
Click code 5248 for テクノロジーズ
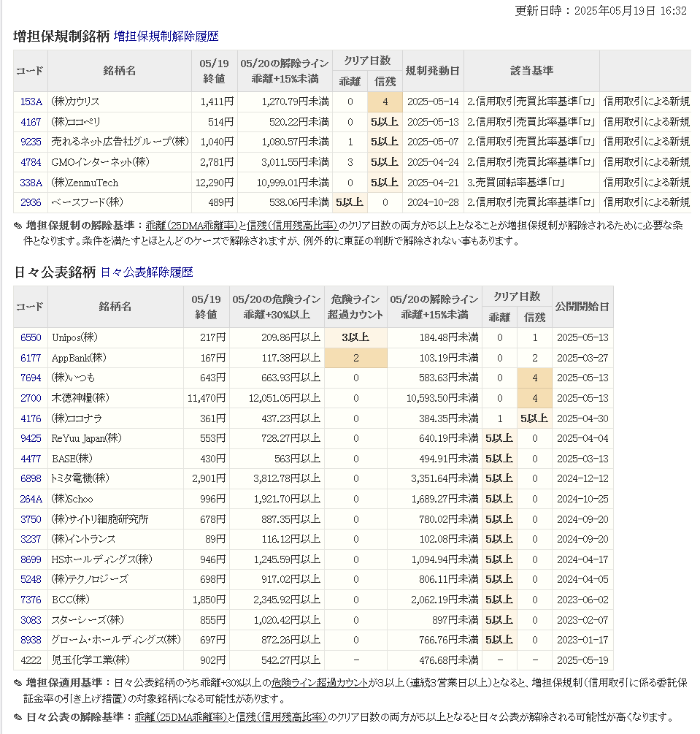click(31, 579)
